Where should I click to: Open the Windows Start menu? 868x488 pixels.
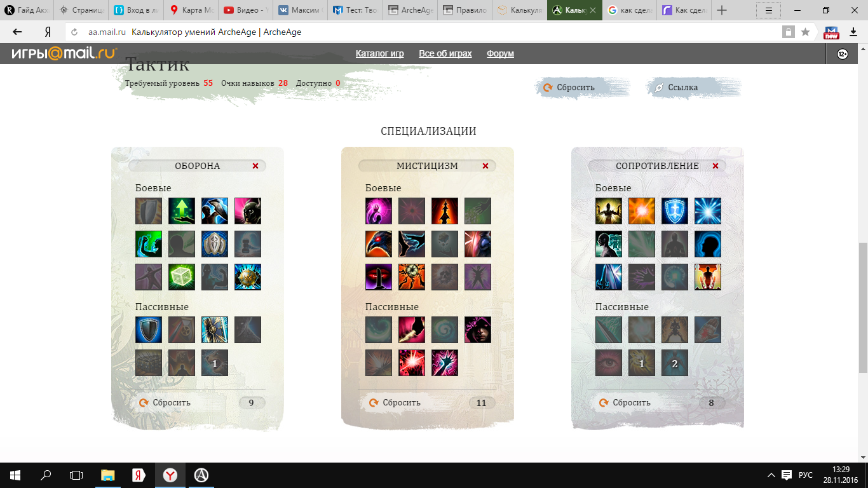click(x=15, y=475)
